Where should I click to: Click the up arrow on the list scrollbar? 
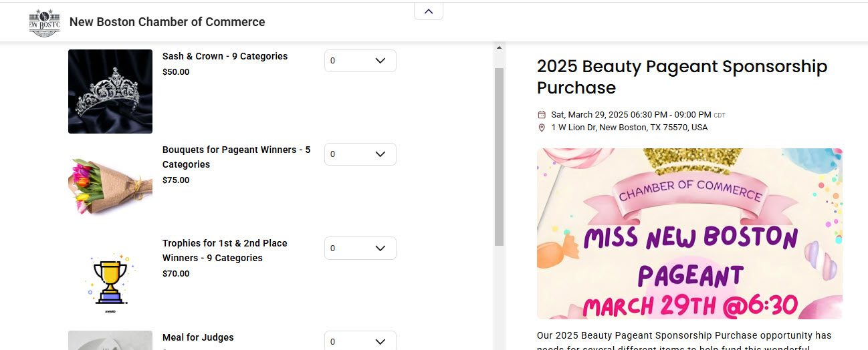[x=499, y=47]
